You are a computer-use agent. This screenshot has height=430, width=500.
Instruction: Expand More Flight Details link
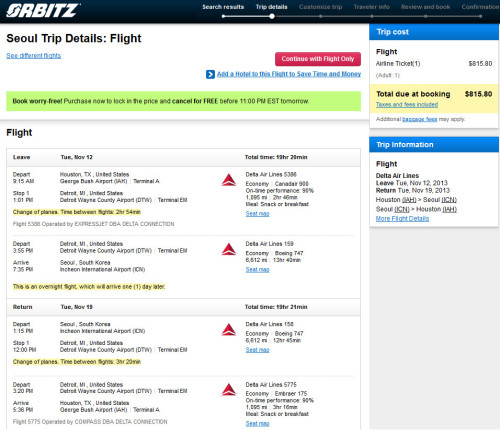pos(402,219)
